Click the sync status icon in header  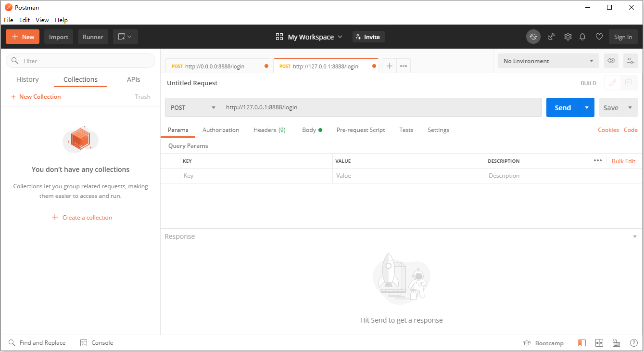[533, 37]
